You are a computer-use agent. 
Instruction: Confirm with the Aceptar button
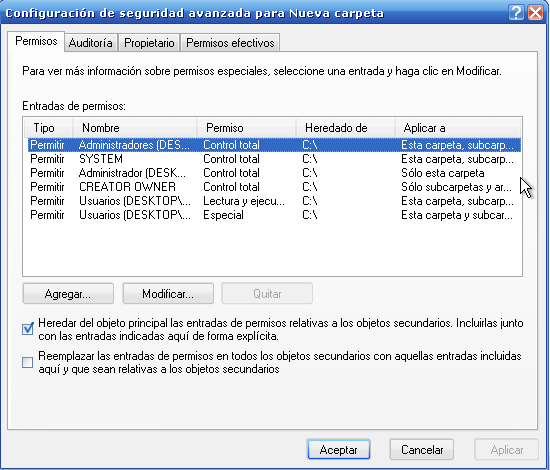point(338,450)
